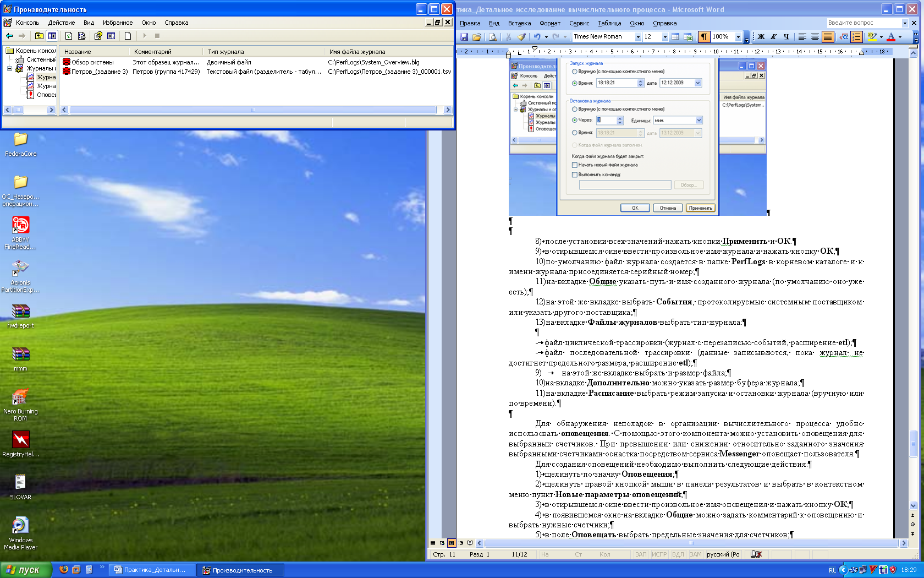Open Действие menu in Производительность window
The width and height of the screenshot is (924, 578).
[62, 23]
